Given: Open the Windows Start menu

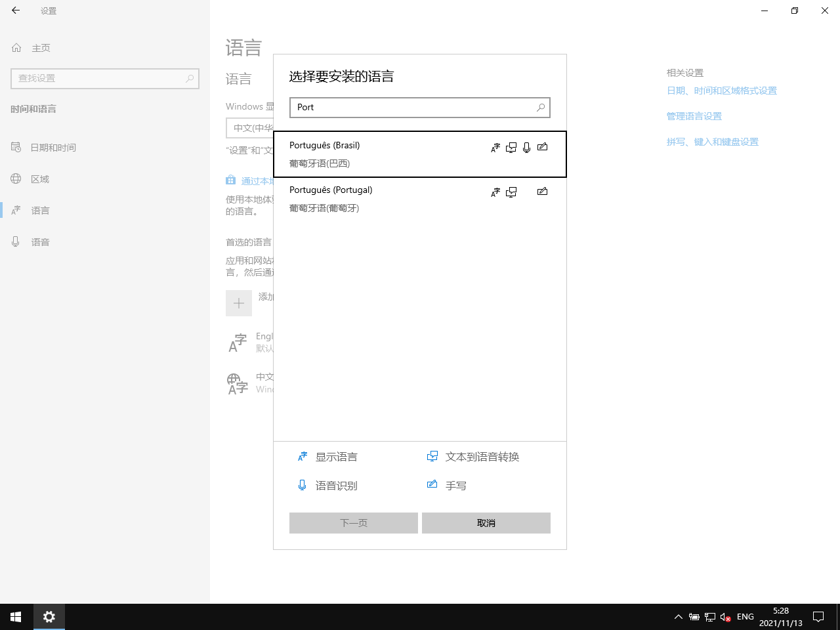Looking at the screenshot, I should tap(16, 617).
